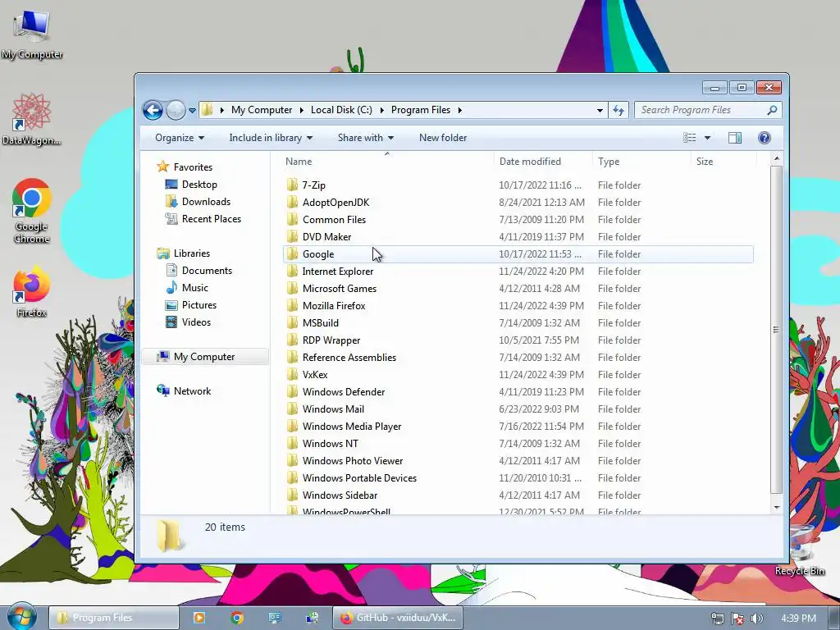Select the Mozilla Firefox folder
Viewport: 840px width, 630px height.
point(334,306)
